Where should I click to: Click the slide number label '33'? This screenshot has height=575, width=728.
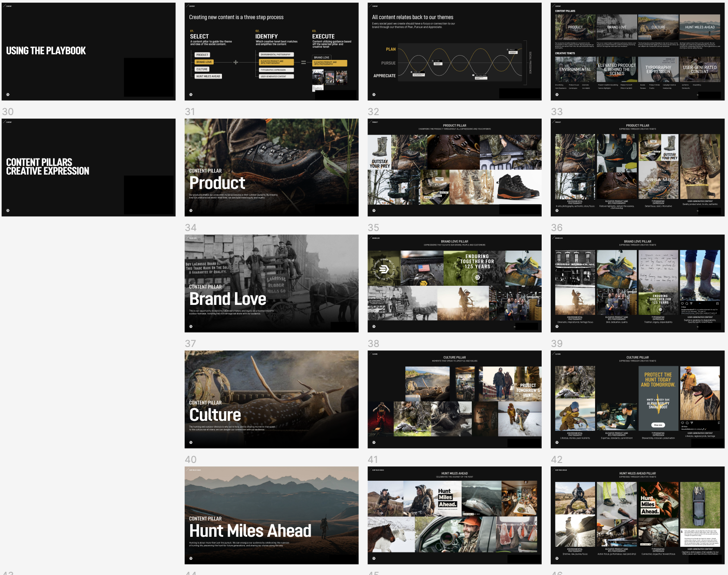click(557, 112)
